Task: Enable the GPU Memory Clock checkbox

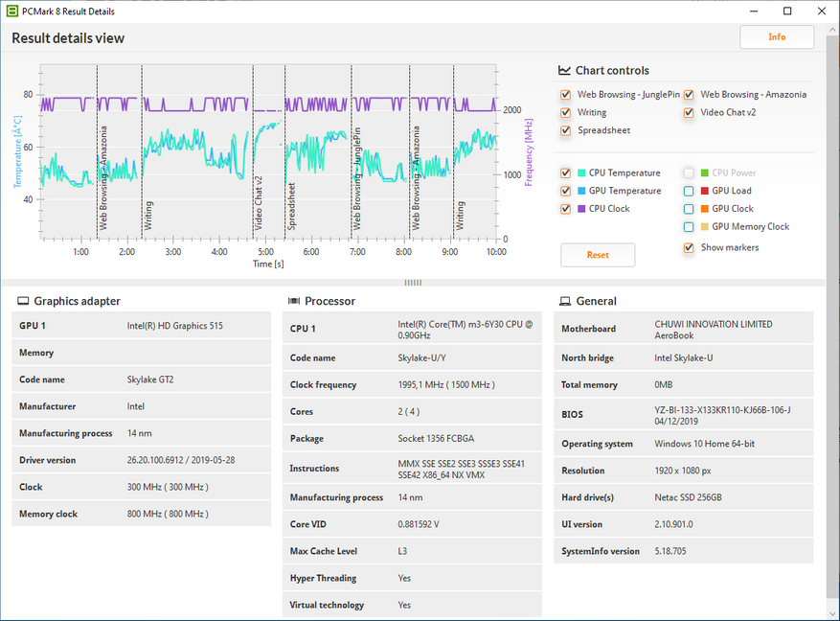Action: 689,227
